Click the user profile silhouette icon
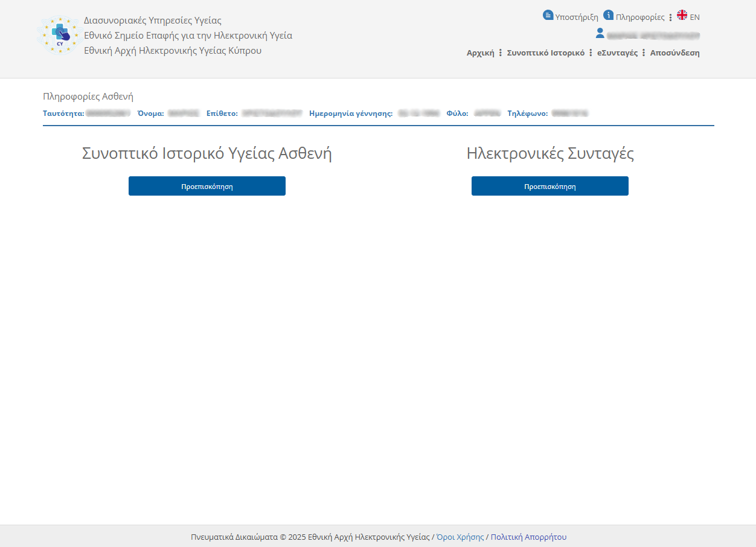 tap(600, 33)
